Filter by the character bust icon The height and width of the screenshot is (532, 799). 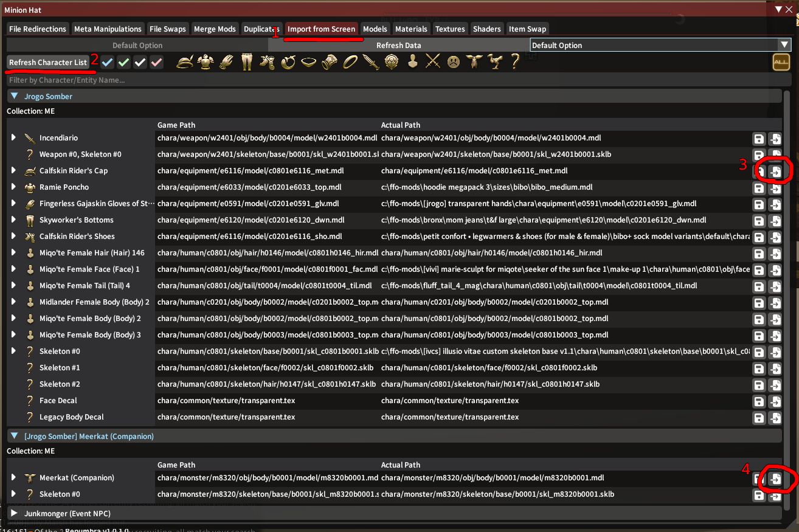pos(412,61)
